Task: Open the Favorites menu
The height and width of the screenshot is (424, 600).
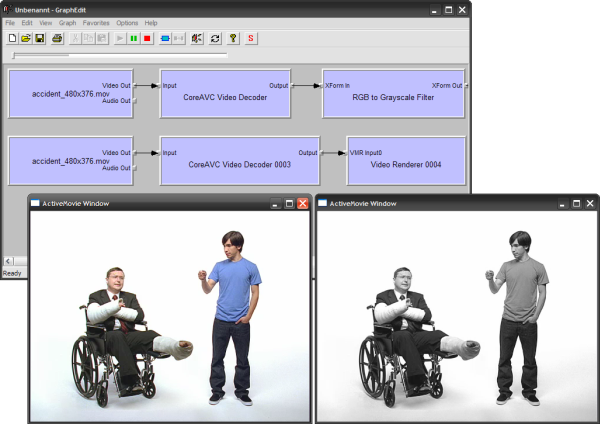Action: 96,23
